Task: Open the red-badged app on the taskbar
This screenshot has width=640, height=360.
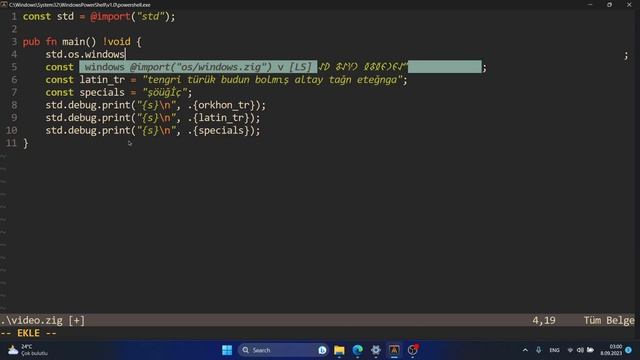Action: click(413, 350)
